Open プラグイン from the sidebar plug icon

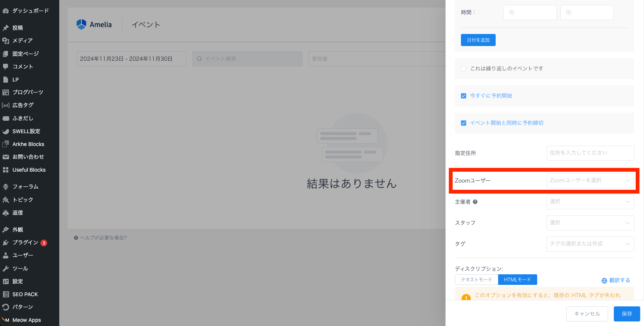point(6,243)
